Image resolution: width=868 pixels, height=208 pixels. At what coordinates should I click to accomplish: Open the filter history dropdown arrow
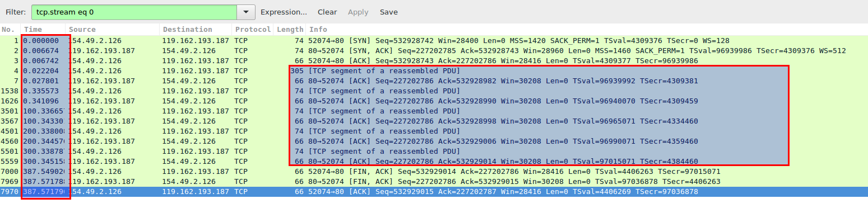[x=245, y=12]
